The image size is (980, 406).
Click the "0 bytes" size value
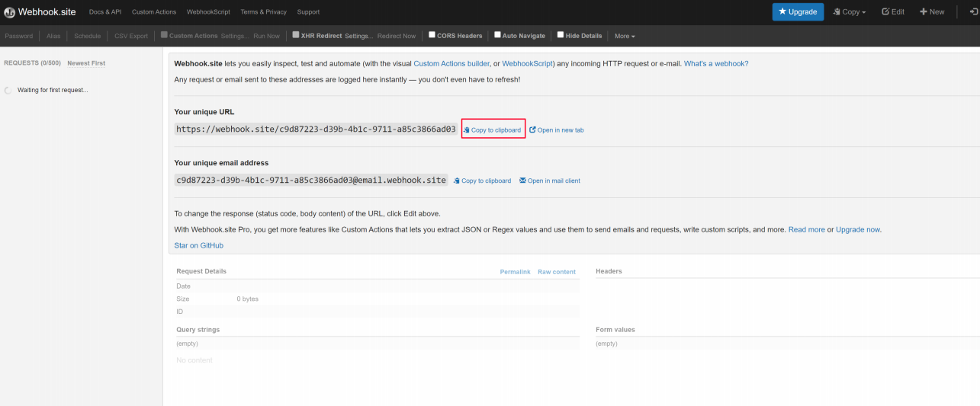(x=247, y=299)
